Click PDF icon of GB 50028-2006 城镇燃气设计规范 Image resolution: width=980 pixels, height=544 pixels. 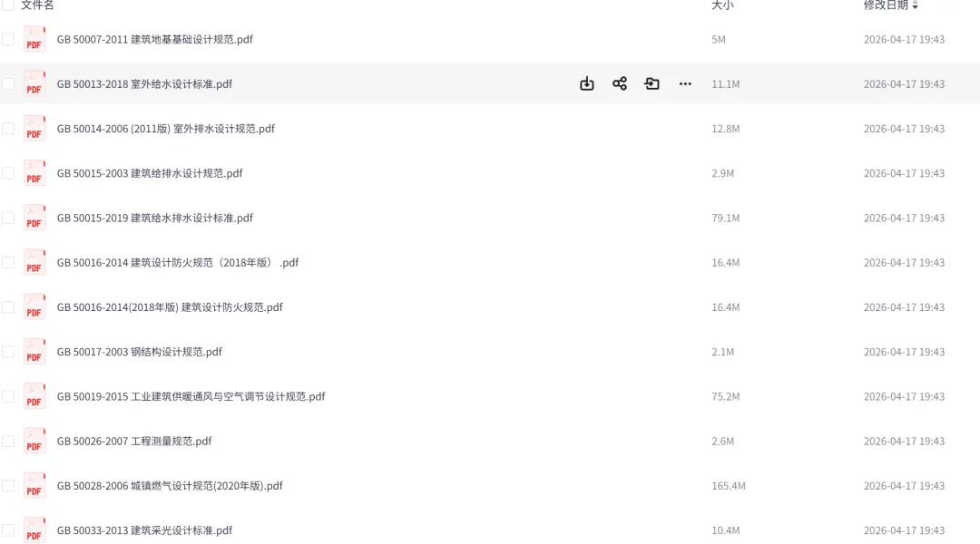34,486
